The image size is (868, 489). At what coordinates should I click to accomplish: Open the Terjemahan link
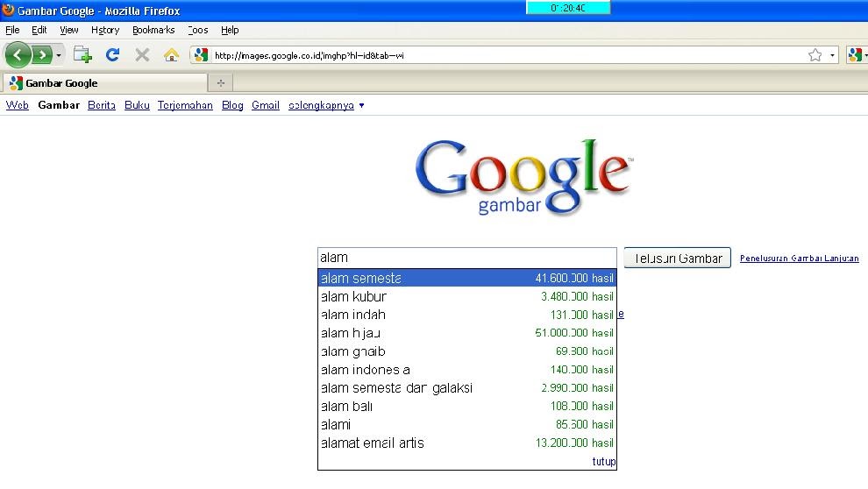tap(185, 105)
